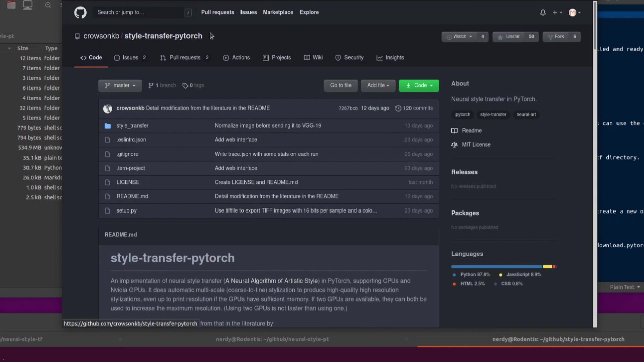Screen dimensions: 644x362
Task: Click the Size column header in file manager
Action: pyautogui.click(x=22, y=48)
